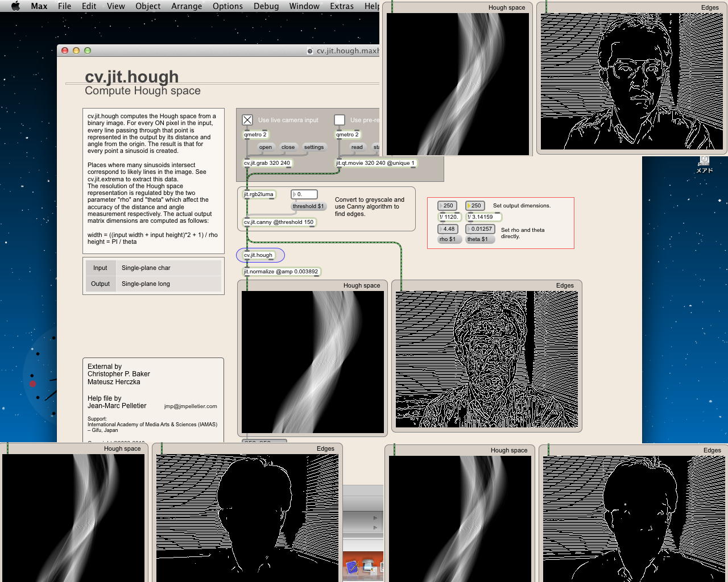
Task: Open the File menu
Action: click(65, 6)
